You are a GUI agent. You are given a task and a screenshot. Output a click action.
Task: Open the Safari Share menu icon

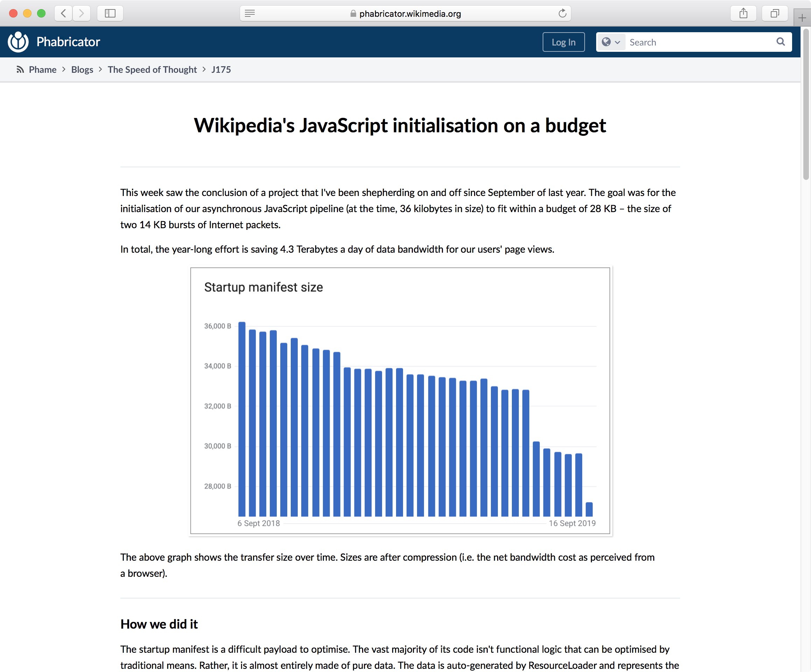743,14
